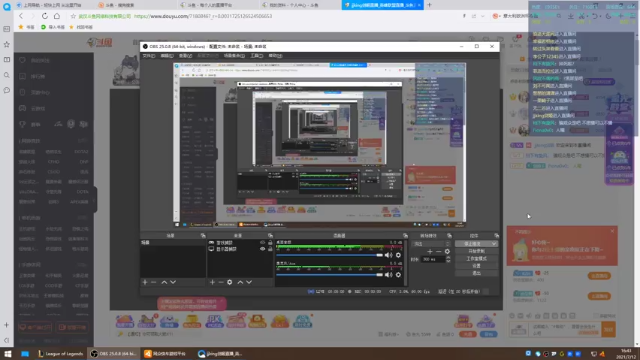Pop out the Scenes dock
The width and height of the screenshot is (640, 360).
coord(203,236)
